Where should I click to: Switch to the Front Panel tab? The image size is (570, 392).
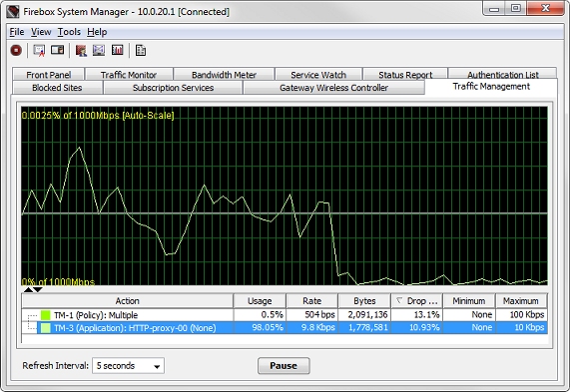[x=48, y=74]
